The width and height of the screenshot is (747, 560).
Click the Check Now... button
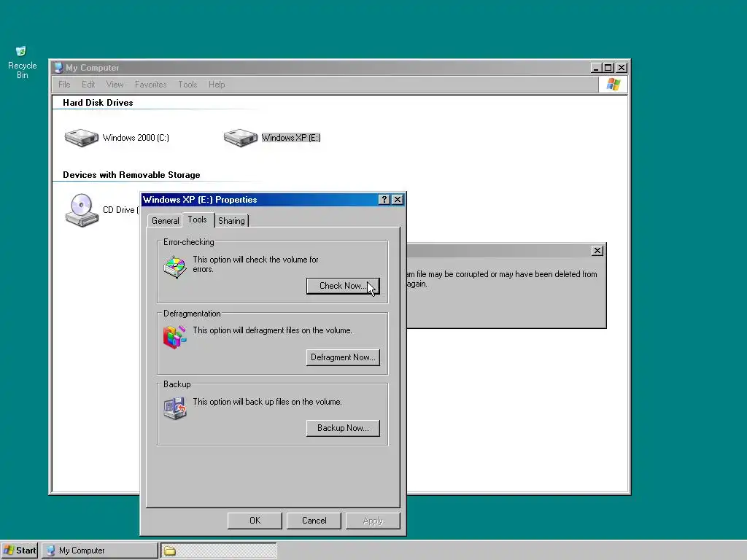[x=343, y=286]
